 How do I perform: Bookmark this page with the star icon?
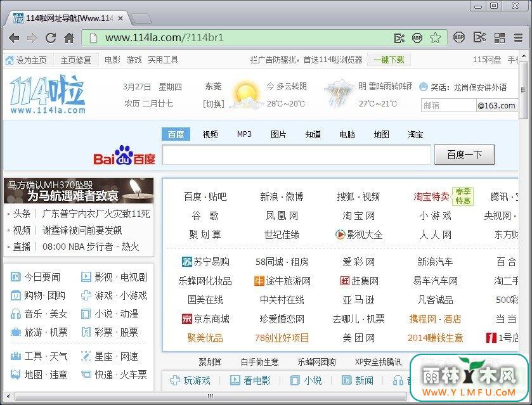tap(435, 38)
